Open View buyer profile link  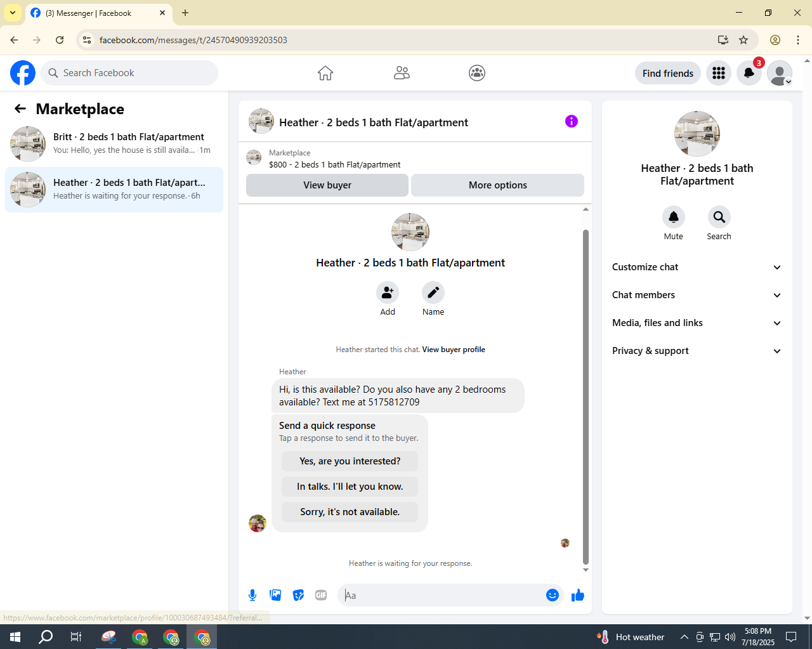pyautogui.click(x=454, y=350)
